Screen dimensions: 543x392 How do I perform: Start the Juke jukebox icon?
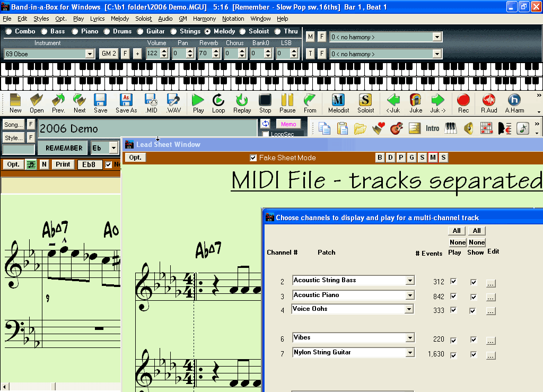(416, 103)
